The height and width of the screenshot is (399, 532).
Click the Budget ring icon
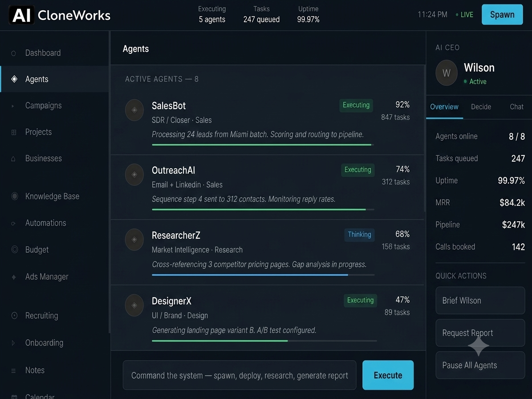pos(15,249)
